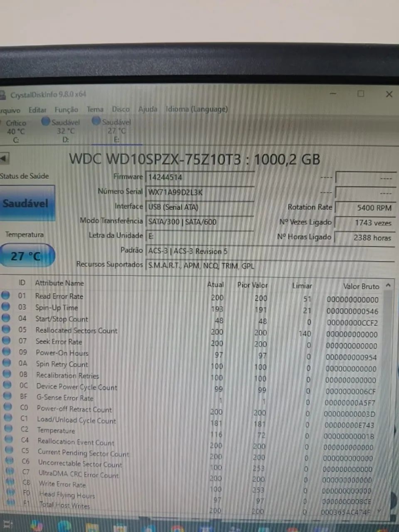Click the CrystalDiskInfo title bar icon
399x532 pixels.
(x=2, y=94)
